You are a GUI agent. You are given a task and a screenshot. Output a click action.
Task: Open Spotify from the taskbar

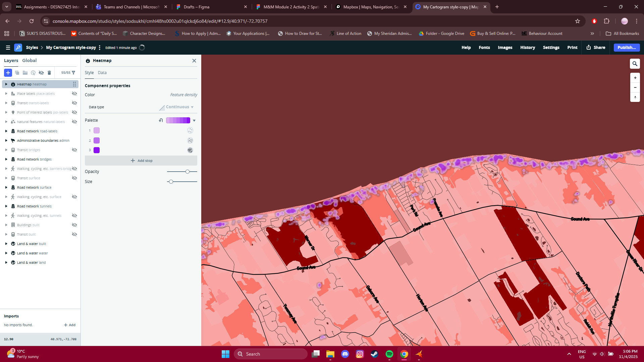coord(389,354)
